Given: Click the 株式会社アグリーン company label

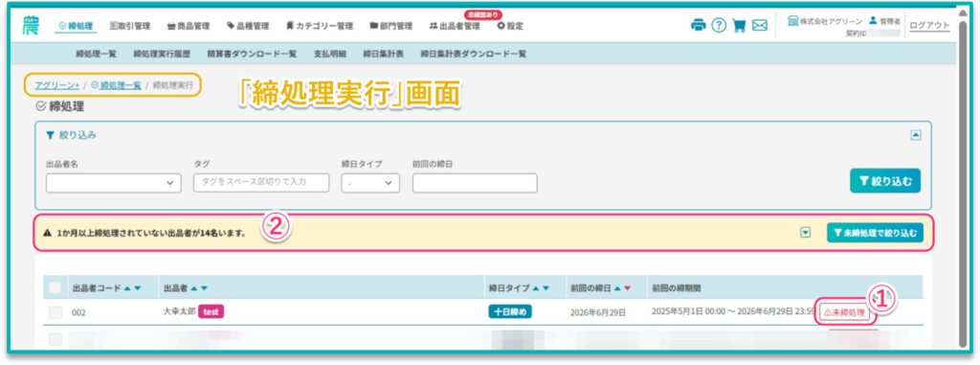Looking at the screenshot, I should 825,21.
